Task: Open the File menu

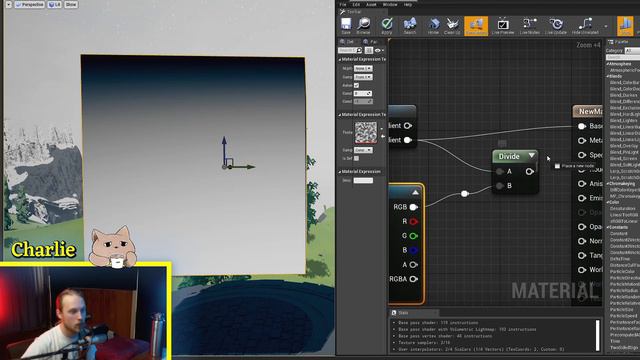Action: click(x=343, y=4)
